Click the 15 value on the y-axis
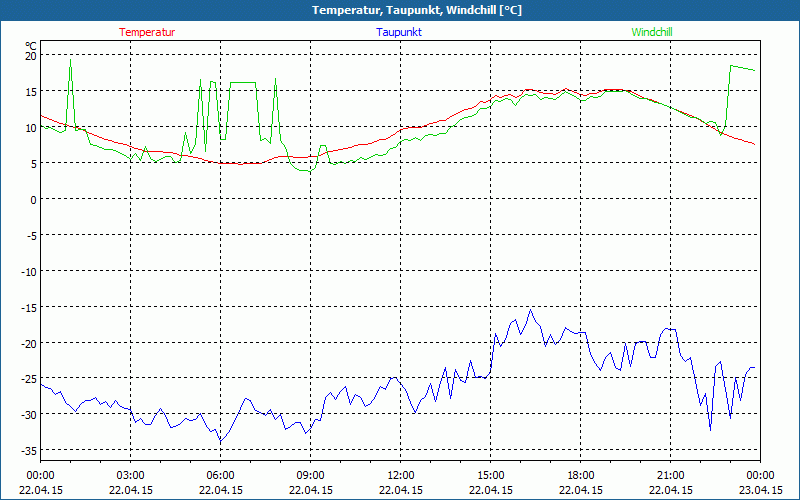Screen dimensions: 800x500 coord(31,92)
